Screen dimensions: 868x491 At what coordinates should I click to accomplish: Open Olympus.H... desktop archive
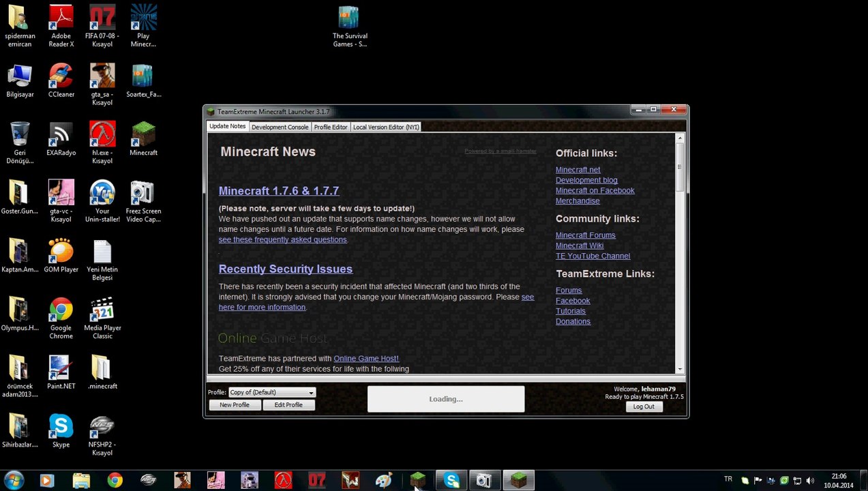click(20, 314)
